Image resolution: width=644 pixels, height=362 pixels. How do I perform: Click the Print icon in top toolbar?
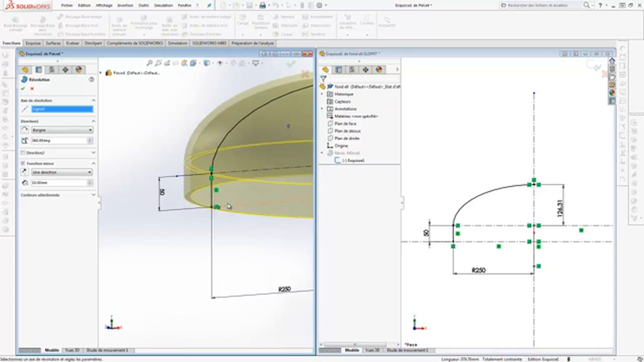[x=262, y=6]
